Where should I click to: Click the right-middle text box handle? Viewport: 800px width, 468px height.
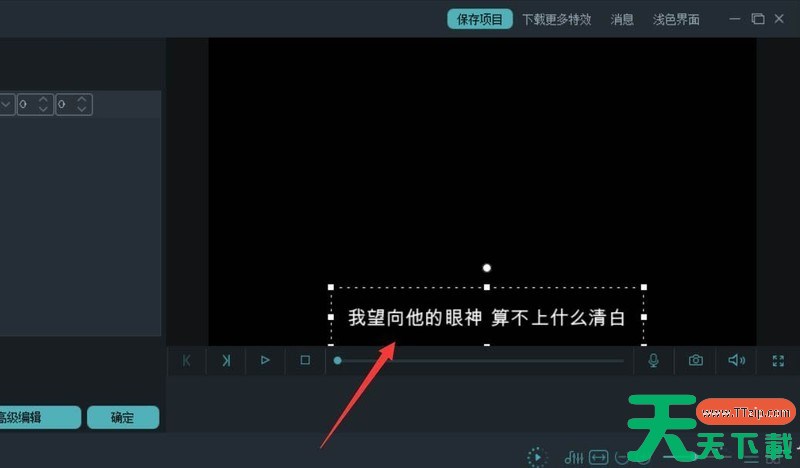pyautogui.click(x=644, y=317)
